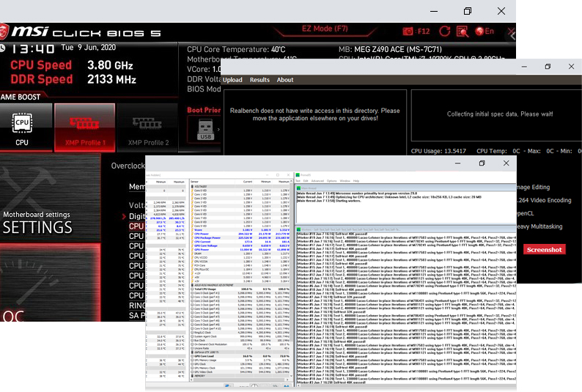Image resolution: width=582 pixels, height=392 pixels.
Task: Open Prime95 Test menu
Action: click(298, 181)
